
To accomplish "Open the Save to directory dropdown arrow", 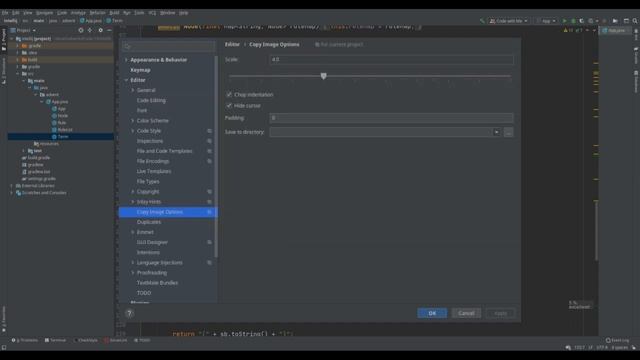I will tap(496, 132).
